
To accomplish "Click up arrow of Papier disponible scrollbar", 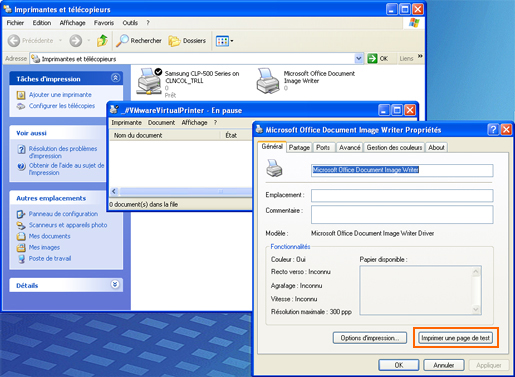I will point(476,272).
